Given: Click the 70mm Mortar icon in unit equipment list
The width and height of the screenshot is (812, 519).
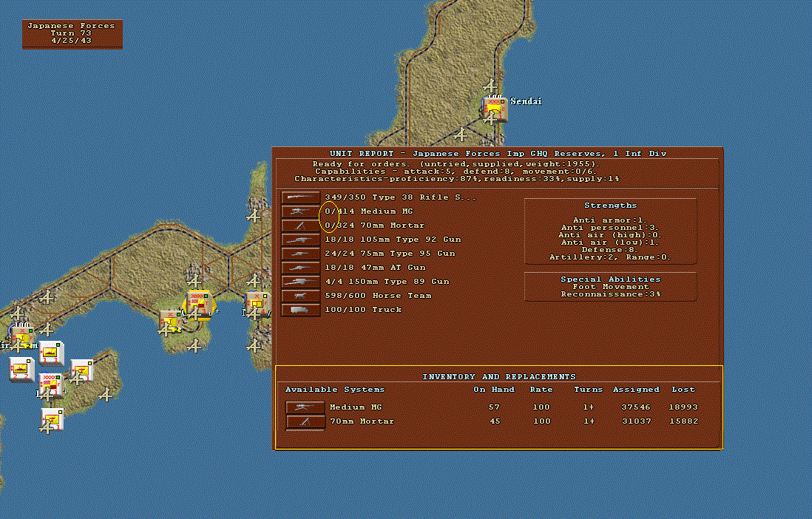Looking at the screenshot, I should click(x=300, y=225).
